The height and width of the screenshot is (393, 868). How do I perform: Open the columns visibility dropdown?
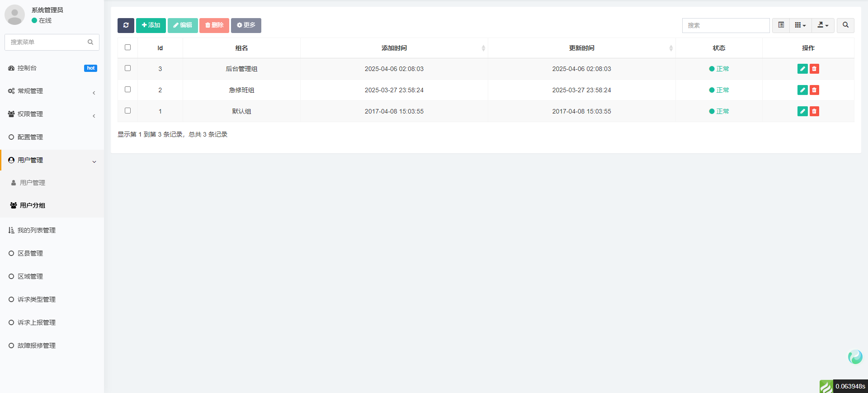(x=800, y=25)
